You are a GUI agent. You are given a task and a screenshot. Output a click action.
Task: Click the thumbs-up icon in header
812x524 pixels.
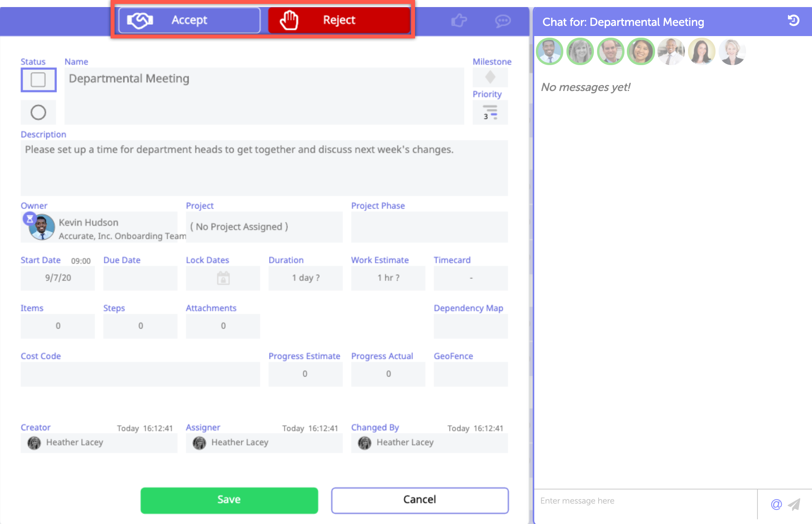point(459,20)
